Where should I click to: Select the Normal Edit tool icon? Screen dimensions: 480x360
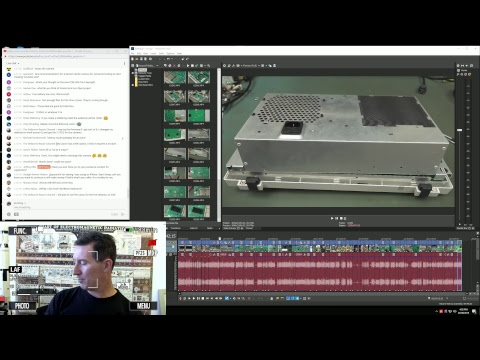pos(227,298)
